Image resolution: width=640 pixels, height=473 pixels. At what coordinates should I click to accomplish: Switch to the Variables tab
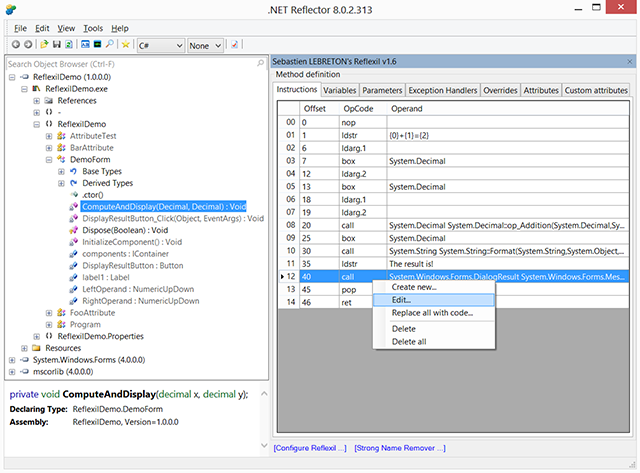tap(340, 90)
